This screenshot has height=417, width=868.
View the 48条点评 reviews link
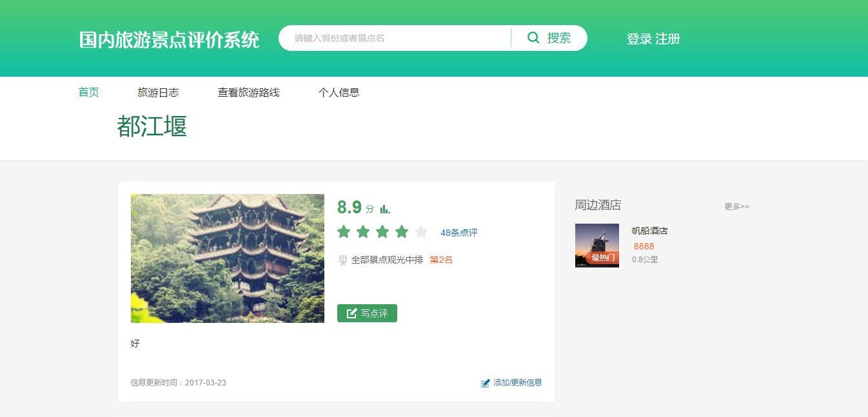459,233
